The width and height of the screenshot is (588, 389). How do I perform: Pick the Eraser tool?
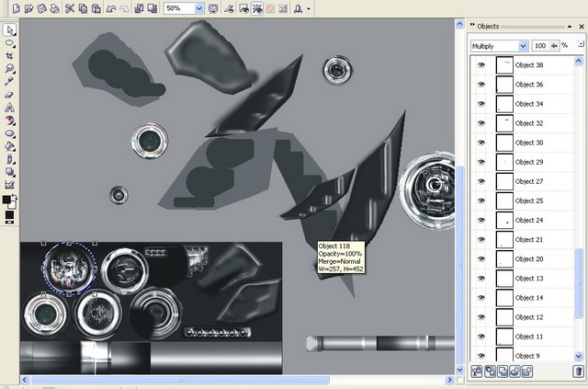point(9,94)
